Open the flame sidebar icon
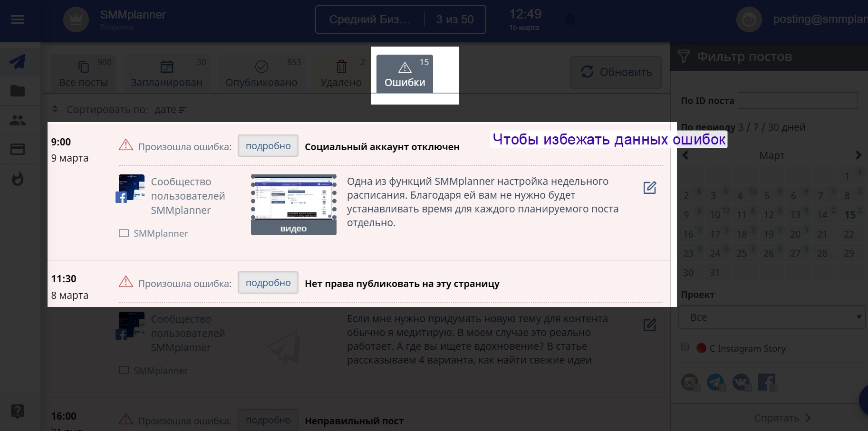The width and height of the screenshot is (868, 431). (18, 179)
